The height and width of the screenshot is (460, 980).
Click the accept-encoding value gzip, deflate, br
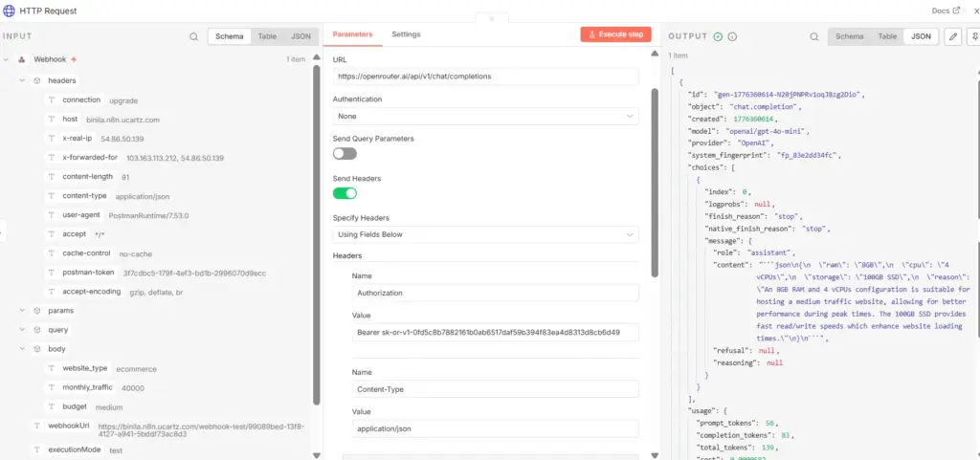click(156, 292)
